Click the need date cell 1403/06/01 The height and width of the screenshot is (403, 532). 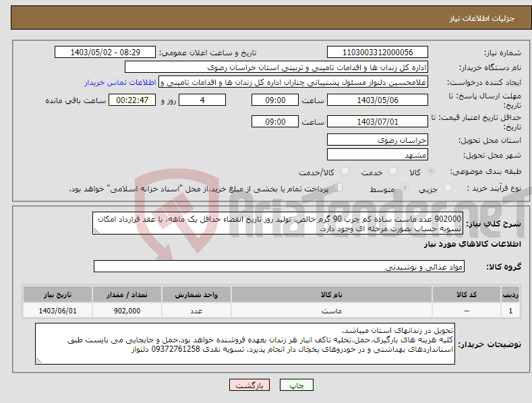click(57, 311)
